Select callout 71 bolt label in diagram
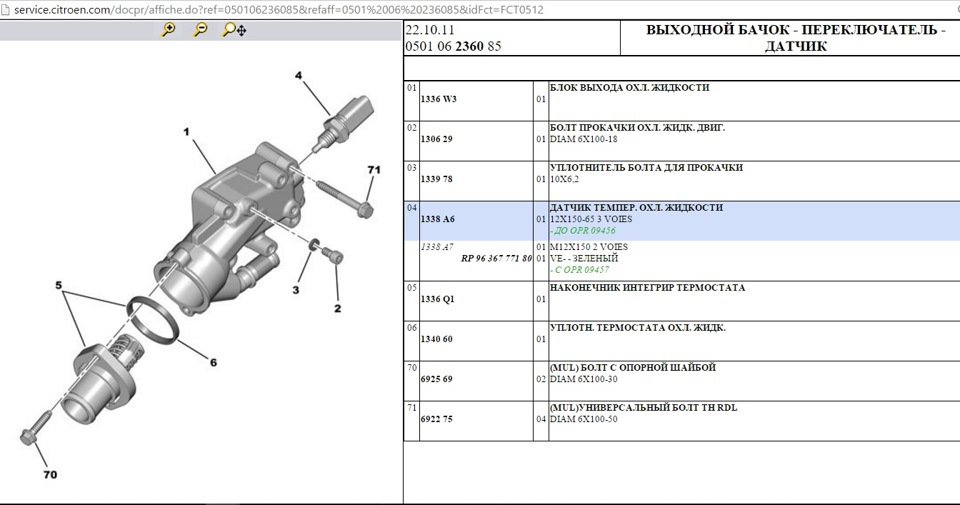 [x=373, y=170]
